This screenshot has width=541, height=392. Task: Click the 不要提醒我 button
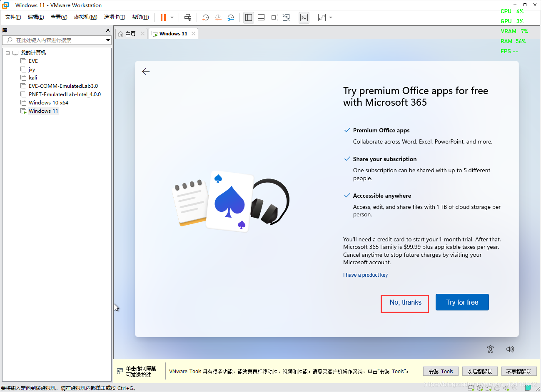(519, 371)
